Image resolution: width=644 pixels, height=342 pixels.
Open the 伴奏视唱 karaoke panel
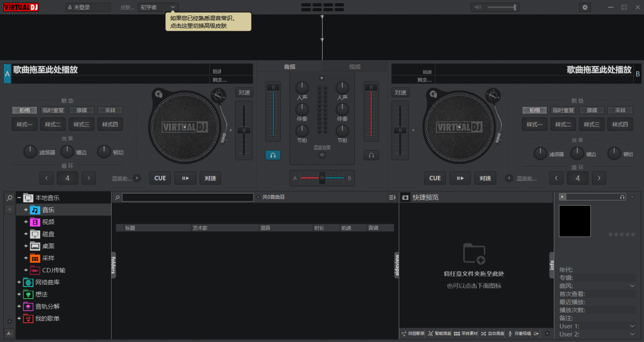point(523,333)
